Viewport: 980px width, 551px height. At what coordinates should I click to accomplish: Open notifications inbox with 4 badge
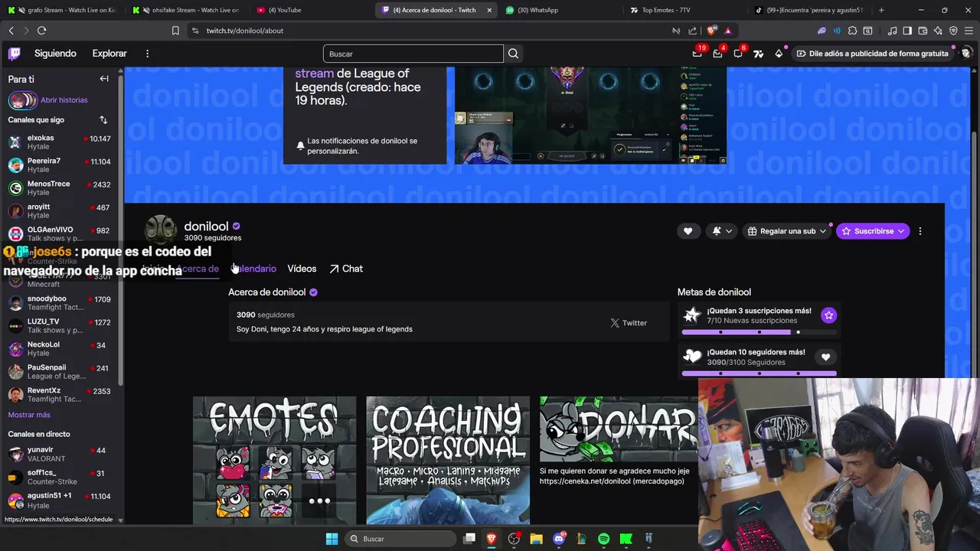[x=717, y=54]
